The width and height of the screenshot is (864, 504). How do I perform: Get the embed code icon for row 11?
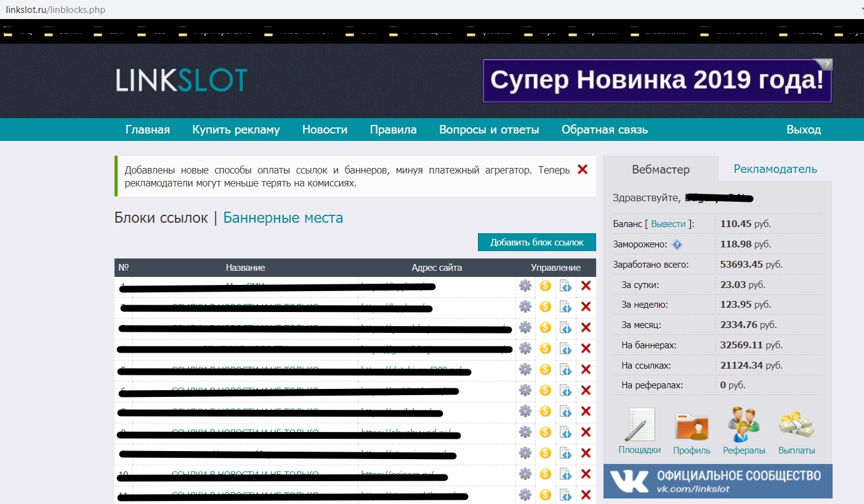pos(565,495)
